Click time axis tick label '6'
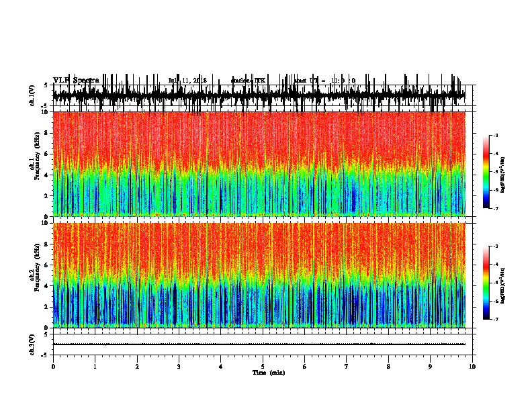The height and width of the screenshot is (411, 532). tap(305, 367)
